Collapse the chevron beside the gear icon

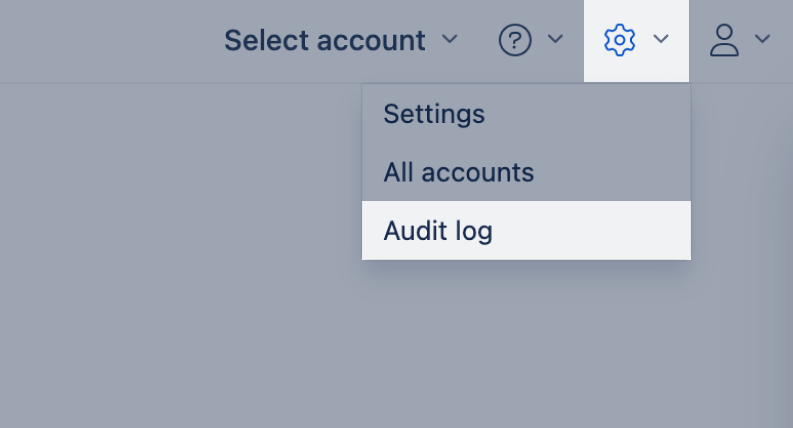tap(661, 40)
